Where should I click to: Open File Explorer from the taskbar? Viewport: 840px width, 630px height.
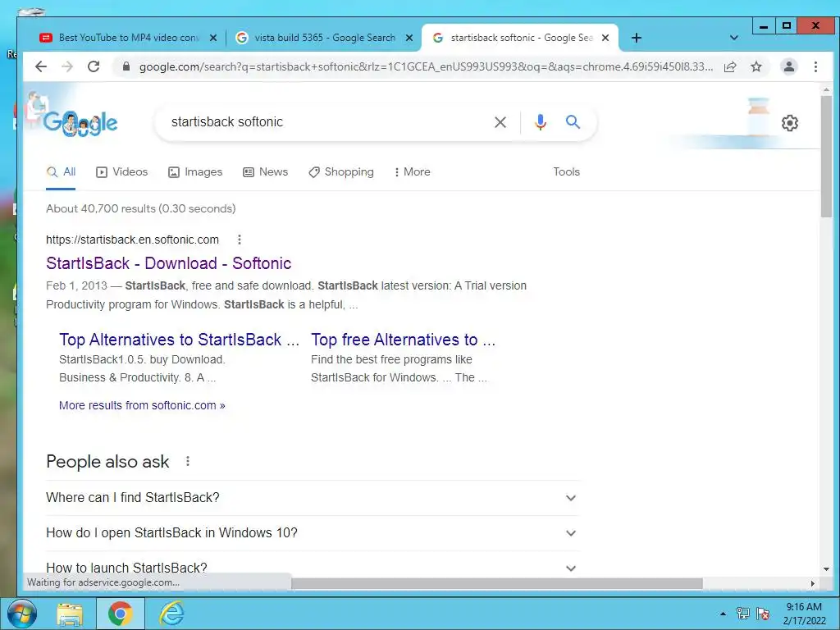tap(70, 614)
